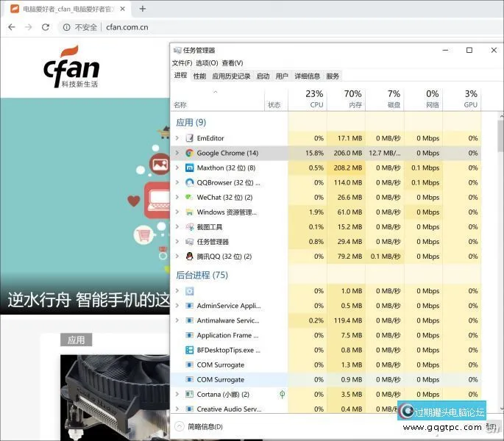Expand the Cortana (小娜) group
504x441 pixels.
pyautogui.click(x=177, y=395)
